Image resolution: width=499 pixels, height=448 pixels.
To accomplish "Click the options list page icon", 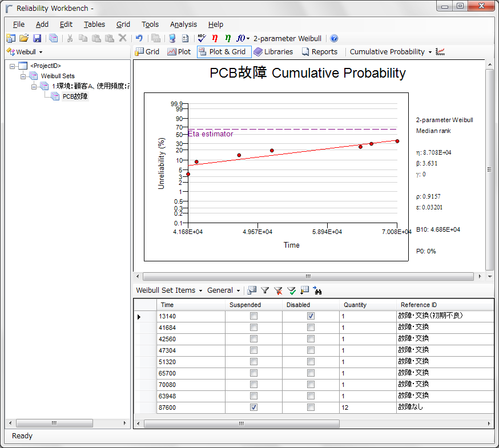I will tap(186, 38).
